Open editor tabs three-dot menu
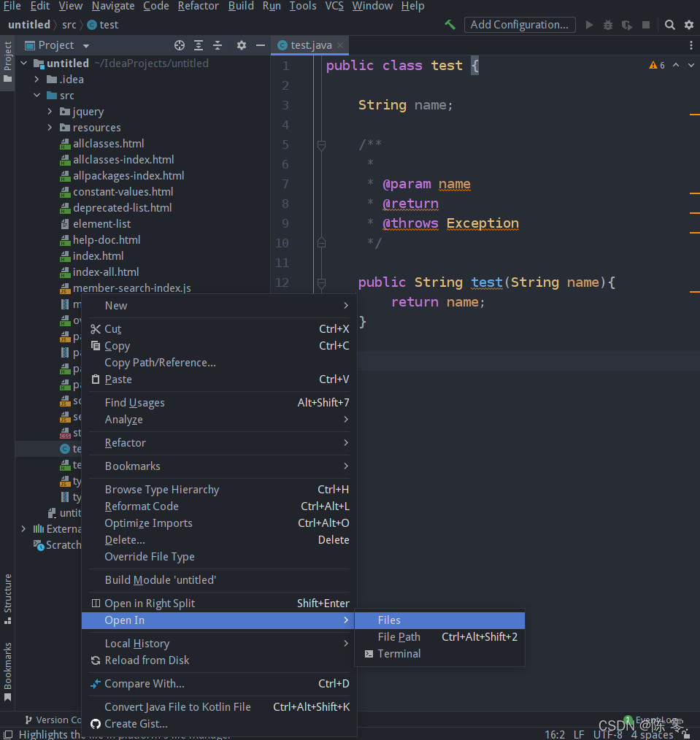 pos(691,45)
